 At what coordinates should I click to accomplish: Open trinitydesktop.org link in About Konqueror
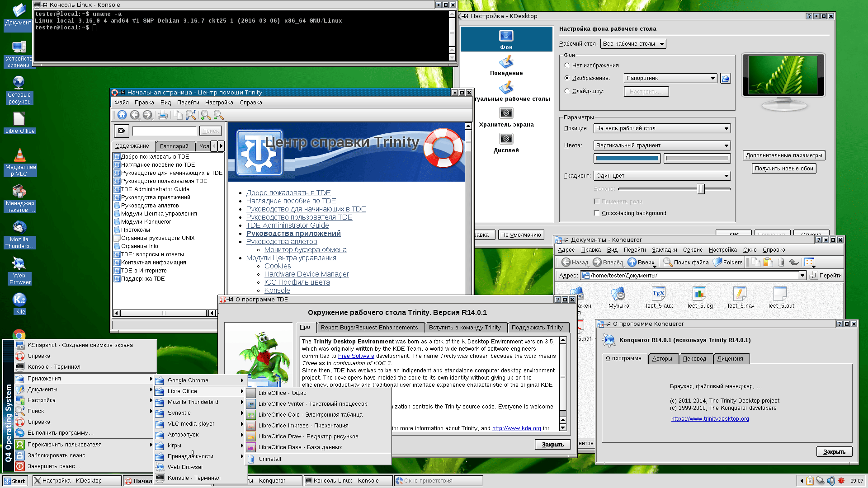[710, 419]
